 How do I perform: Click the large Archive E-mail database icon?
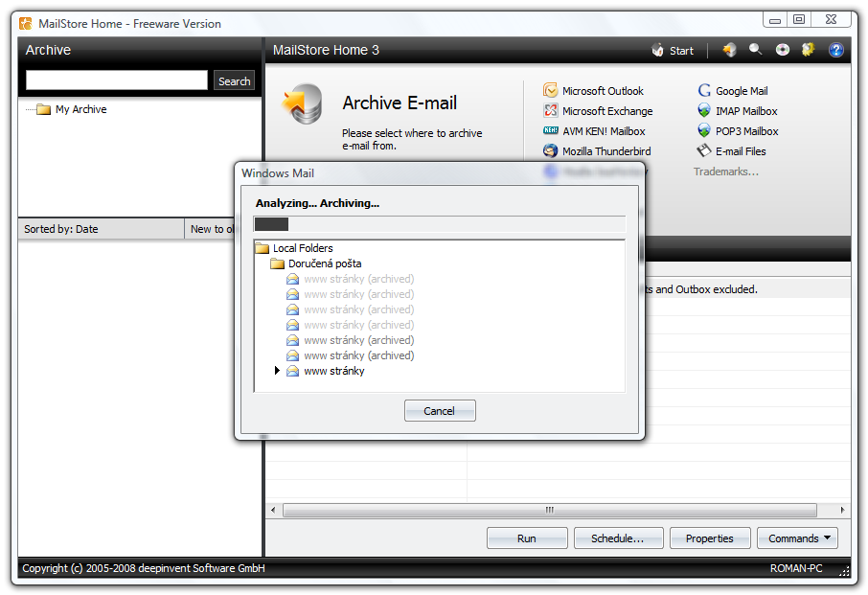[x=302, y=104]
